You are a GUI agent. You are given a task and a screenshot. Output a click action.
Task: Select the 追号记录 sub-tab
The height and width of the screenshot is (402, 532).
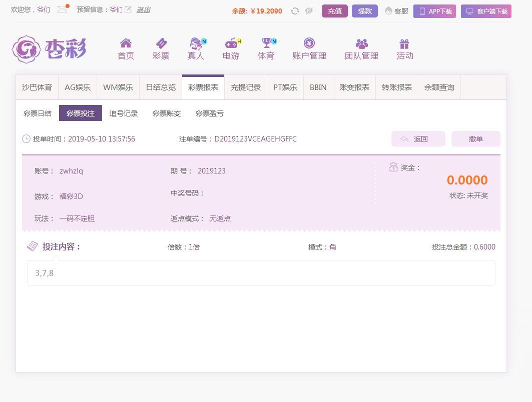[124, 113]
